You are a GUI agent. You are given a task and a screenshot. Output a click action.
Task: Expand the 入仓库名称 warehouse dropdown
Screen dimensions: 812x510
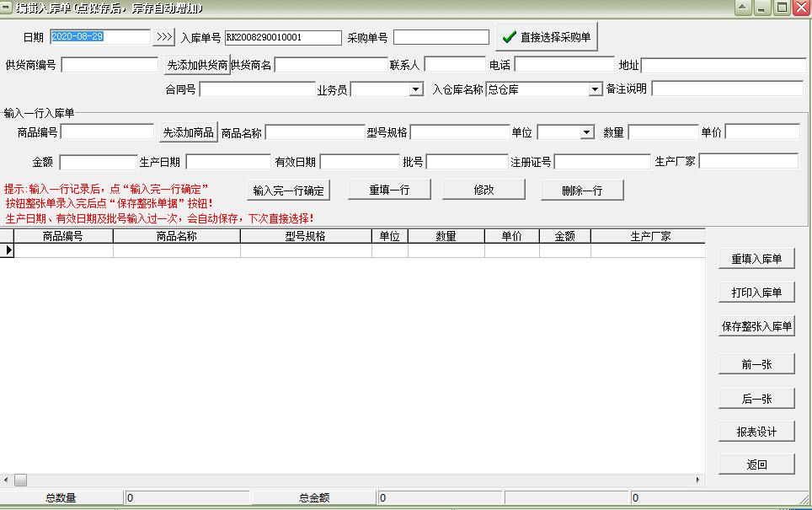595,89
